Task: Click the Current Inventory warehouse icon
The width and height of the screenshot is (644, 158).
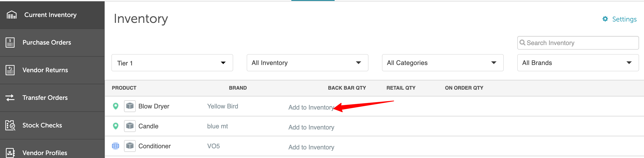Action: pyautogui.click(x=11, y=15)
